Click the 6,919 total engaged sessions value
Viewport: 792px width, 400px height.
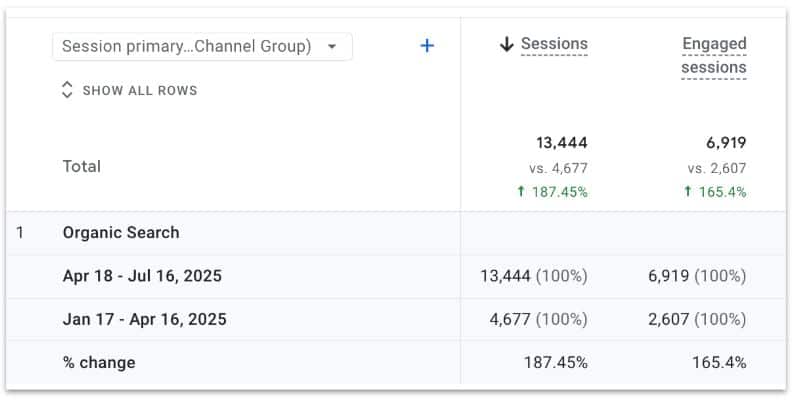(x=724, y=143)
